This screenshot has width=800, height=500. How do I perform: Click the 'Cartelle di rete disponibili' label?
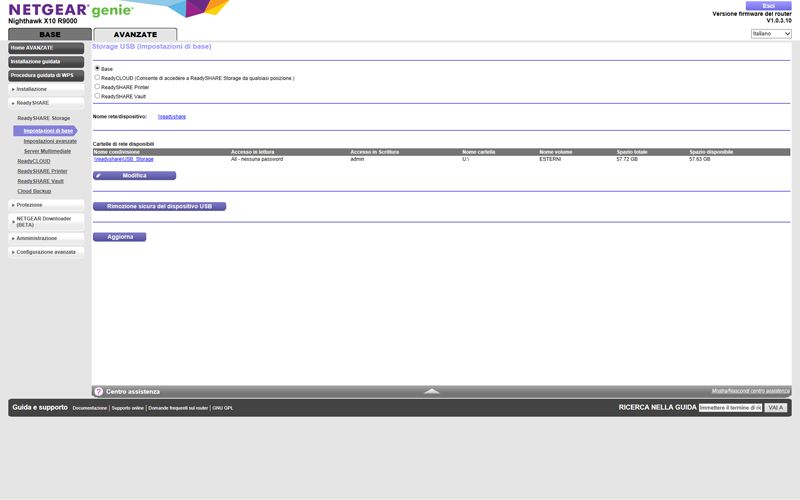[123, 144]
